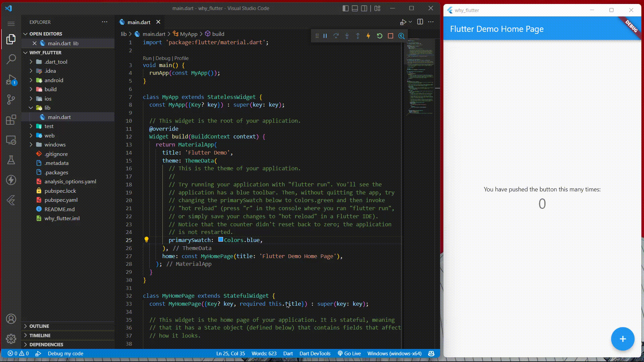Screen dimensions: 644x362
Task: Click the lightbulb quick fix on line 25
Action: [x=146, y=240]
